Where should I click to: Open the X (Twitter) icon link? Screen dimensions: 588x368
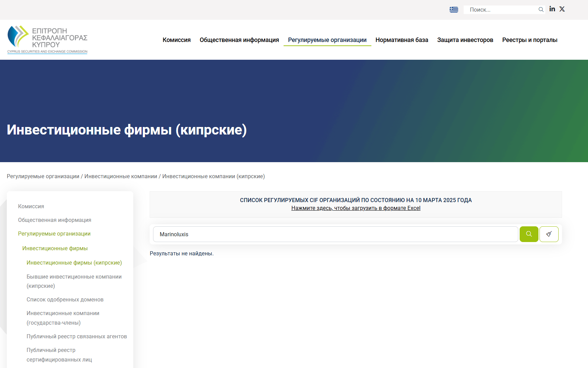pos(562,9)
